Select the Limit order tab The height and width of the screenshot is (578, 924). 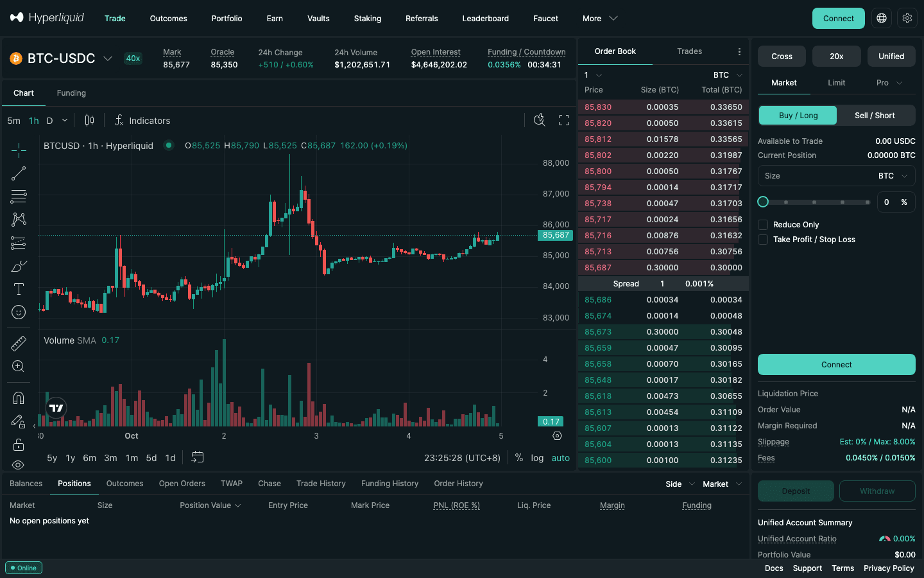[x=837, y=83]
